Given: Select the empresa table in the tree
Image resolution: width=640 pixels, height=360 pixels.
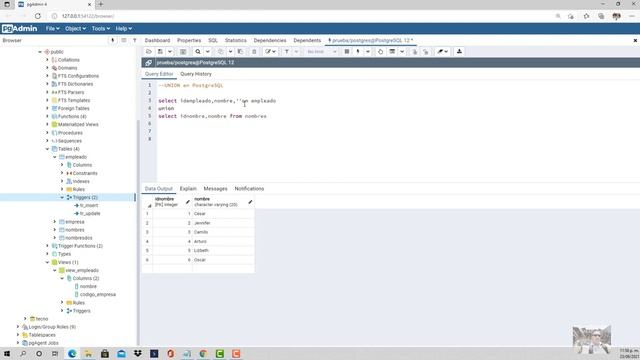Looking at the screenshot, I should [x=75, y=222].
